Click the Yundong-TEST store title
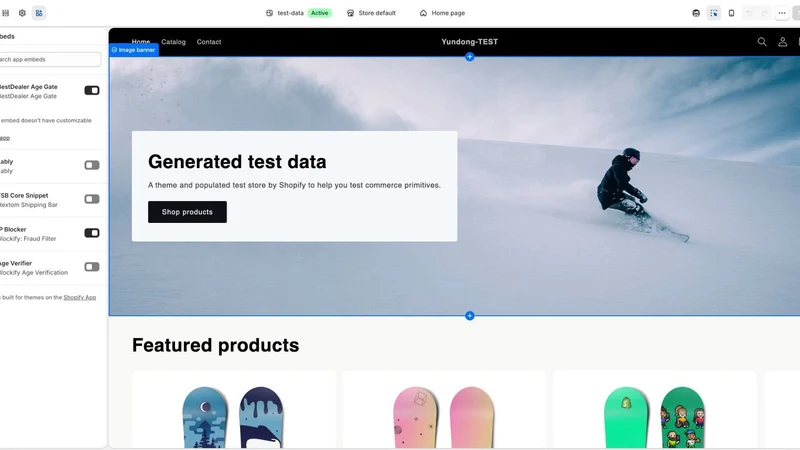Screen dimensions: 800x450 469,42
